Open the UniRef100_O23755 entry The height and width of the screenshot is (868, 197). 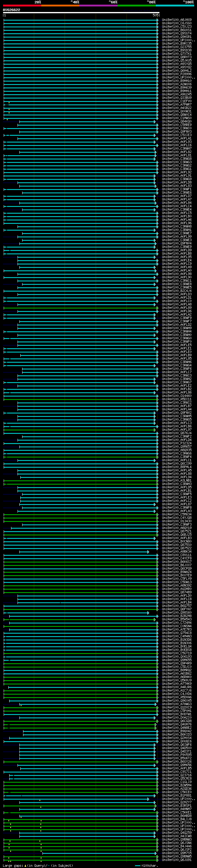(x=177, y=47)
